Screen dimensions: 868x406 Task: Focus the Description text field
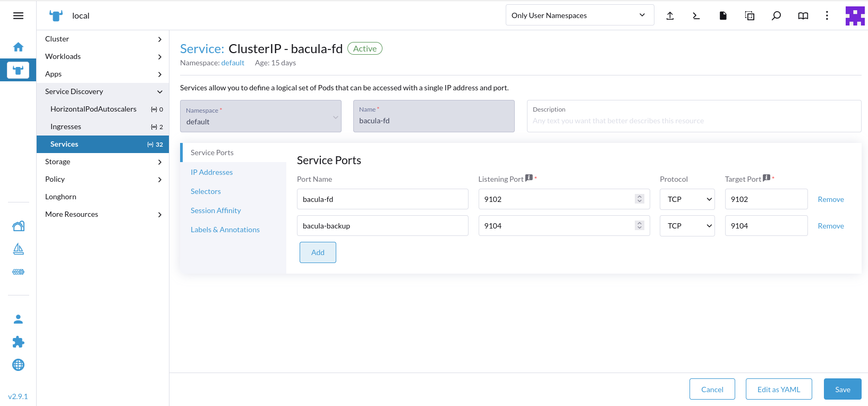coord(694,116)
